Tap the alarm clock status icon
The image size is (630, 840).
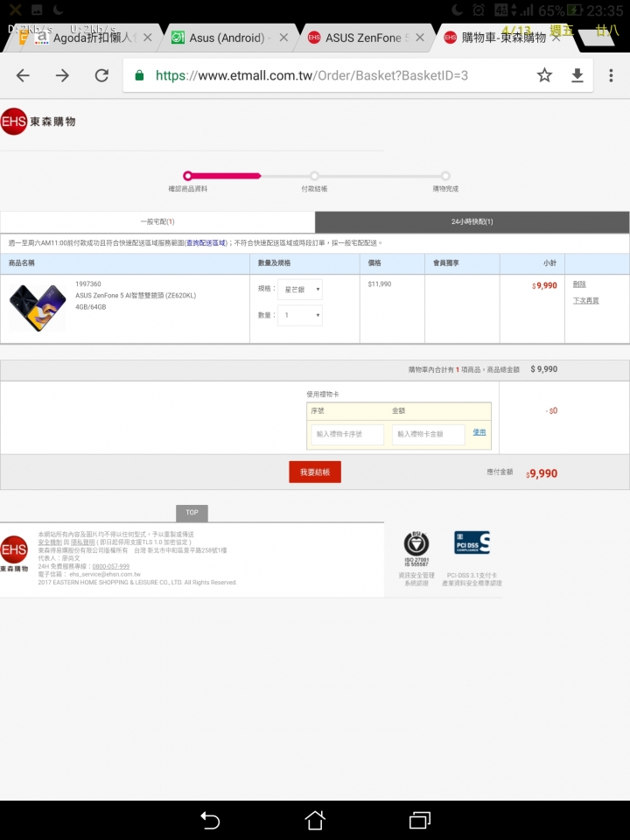479,10
